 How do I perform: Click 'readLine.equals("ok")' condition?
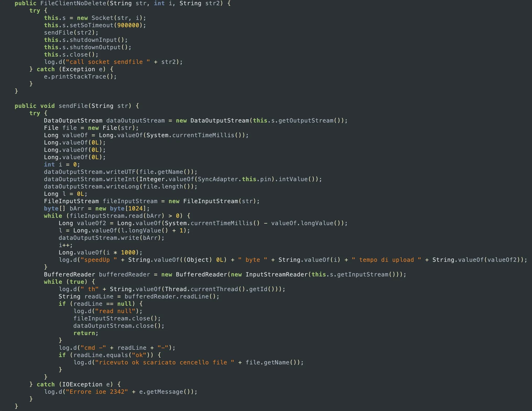coord(112,355)
